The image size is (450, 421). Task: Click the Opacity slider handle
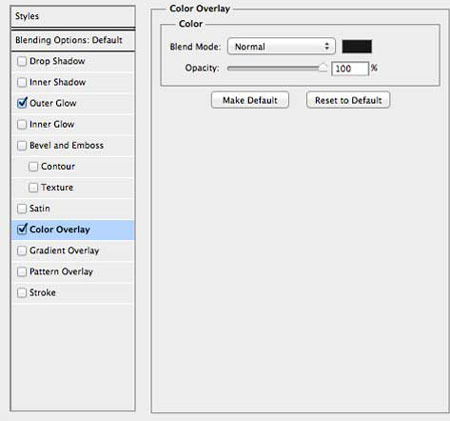323,68
